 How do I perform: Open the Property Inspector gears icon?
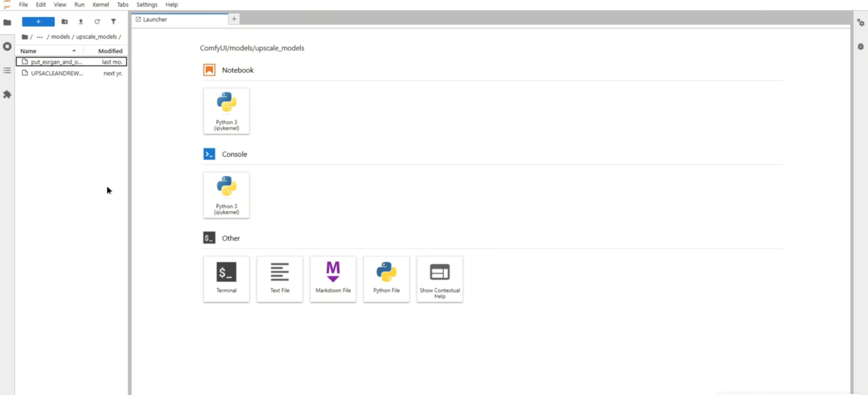click(861, 23)
